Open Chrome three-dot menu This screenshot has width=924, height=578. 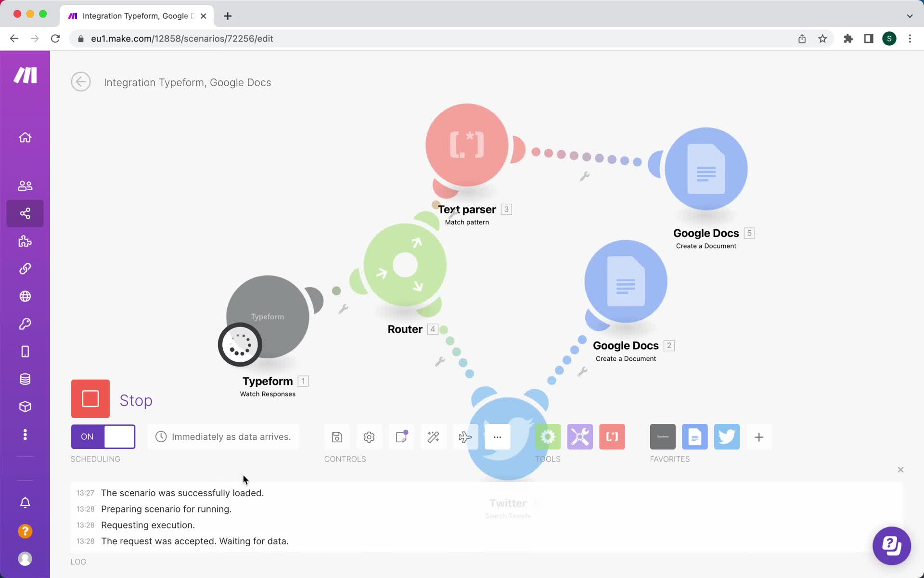click(x=910, y=39)
